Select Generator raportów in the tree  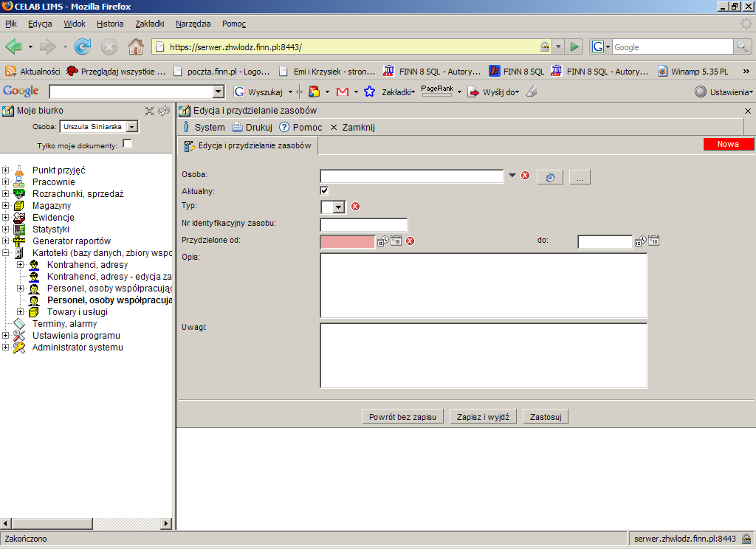click(x=72, y=241)
